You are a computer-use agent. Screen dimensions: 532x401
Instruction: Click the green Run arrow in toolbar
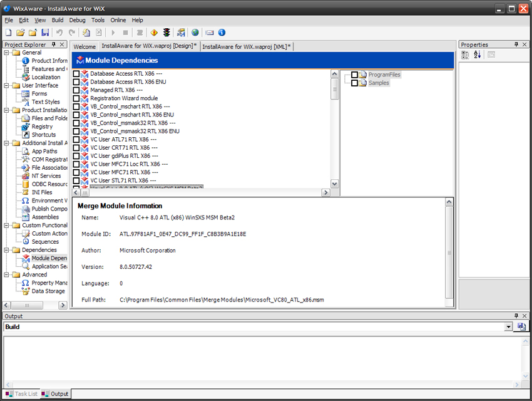click(x=113, y=33)
